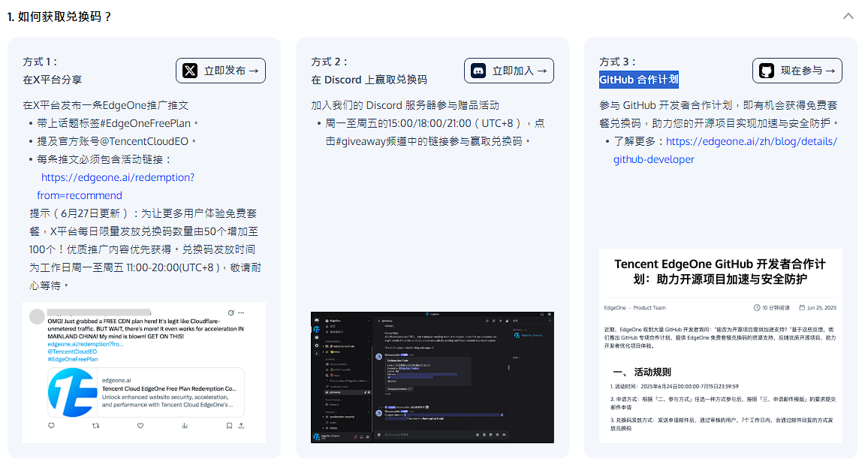Click the retweet icon in the tweet preview

coord(96,426)
